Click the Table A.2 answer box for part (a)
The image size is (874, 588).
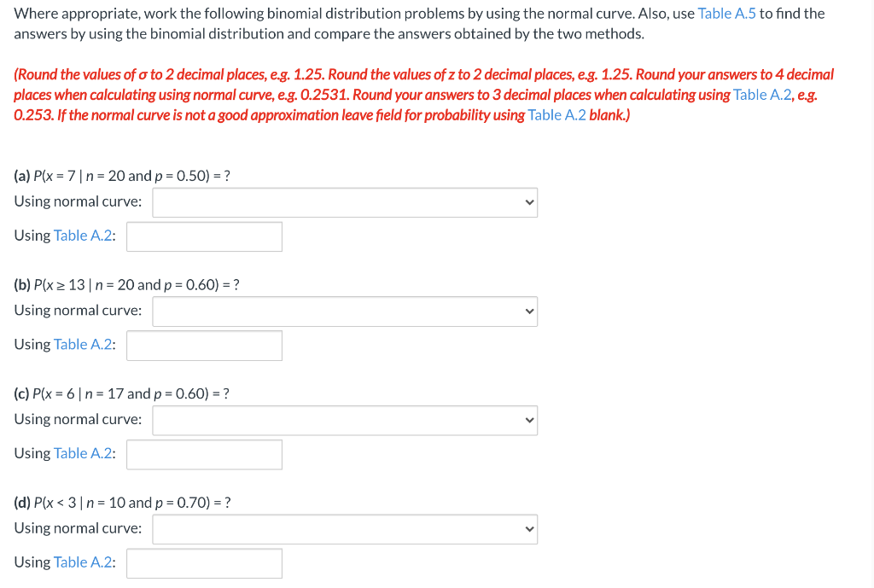(x=203, y=236)
